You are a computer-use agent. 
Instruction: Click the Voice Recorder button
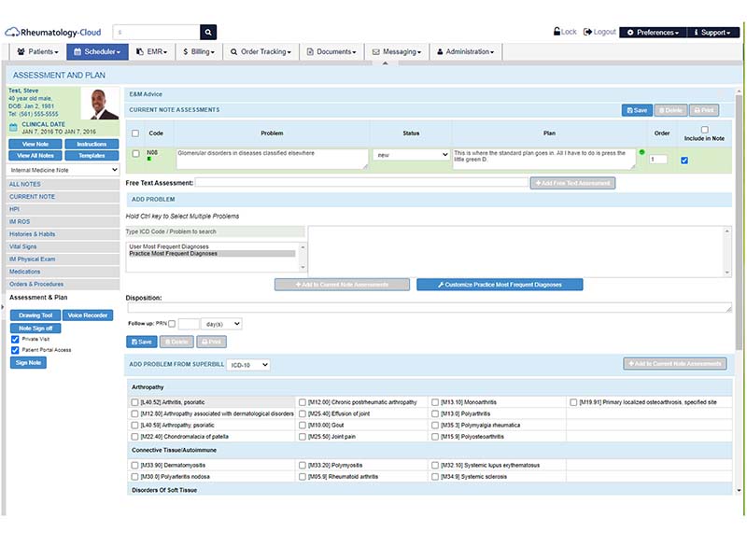88,315
